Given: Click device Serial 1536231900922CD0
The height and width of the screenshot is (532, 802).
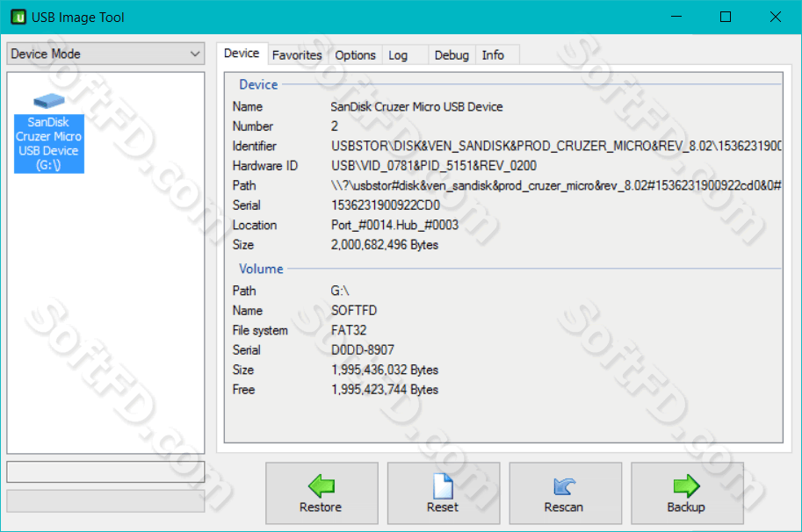Looking at the screenshot, I should click(385, 205).
